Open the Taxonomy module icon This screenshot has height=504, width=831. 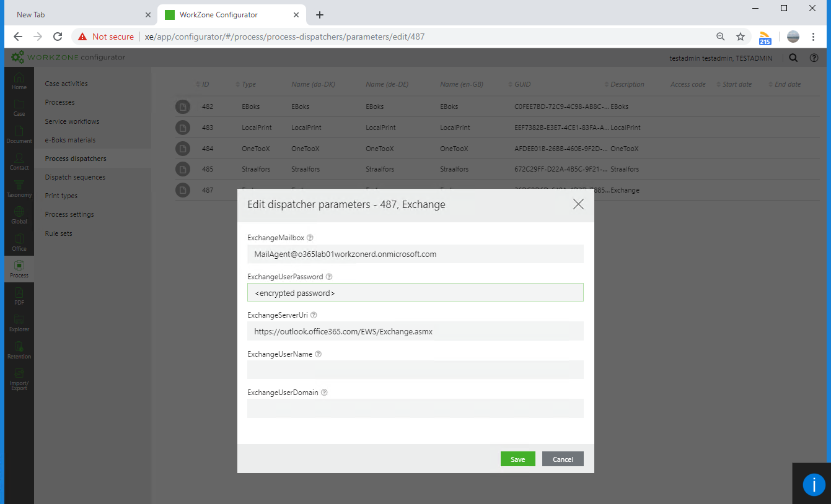[x=19, y=189]
